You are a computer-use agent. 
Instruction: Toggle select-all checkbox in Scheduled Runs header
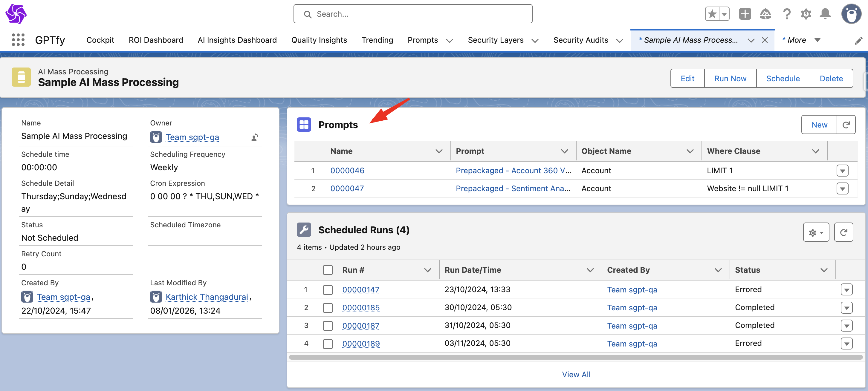click(x=328, y=270)
